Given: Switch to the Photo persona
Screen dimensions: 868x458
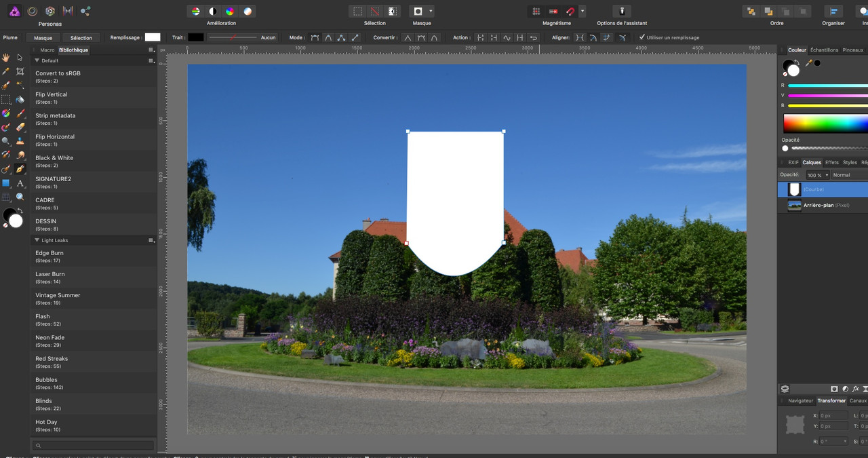Looking at the screenshot, I should [14, 11].
